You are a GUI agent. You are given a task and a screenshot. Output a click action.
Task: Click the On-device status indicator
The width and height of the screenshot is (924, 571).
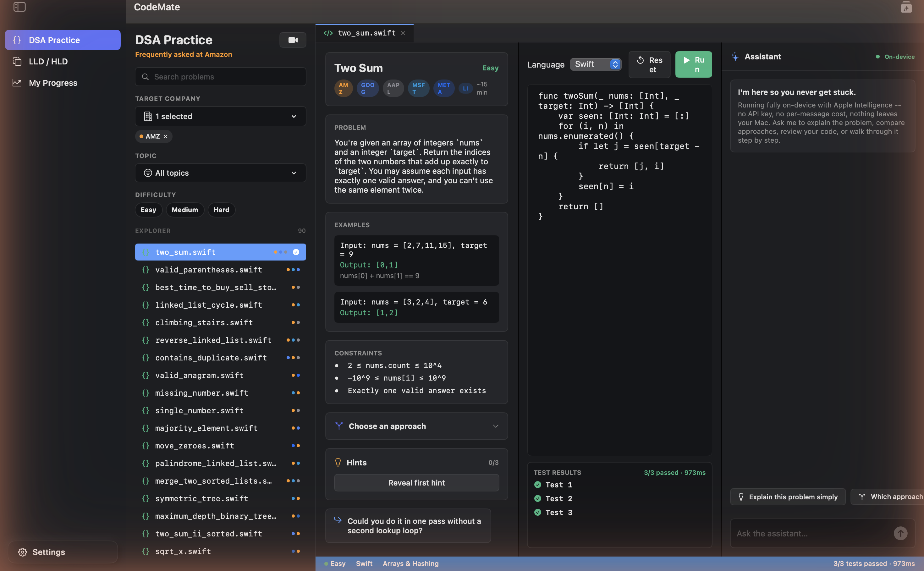[895, 57]
